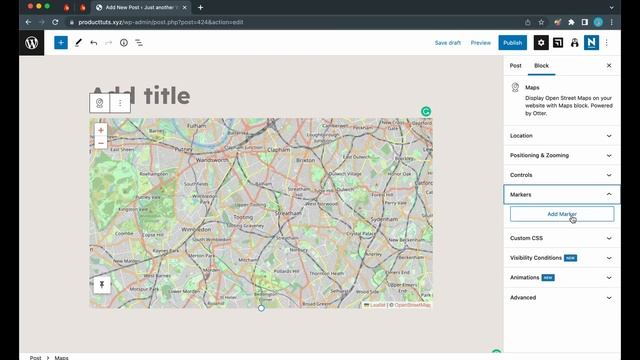Open the square template icon next to Settings
Screen dimensions: 640x360
[x=558, y=42]
